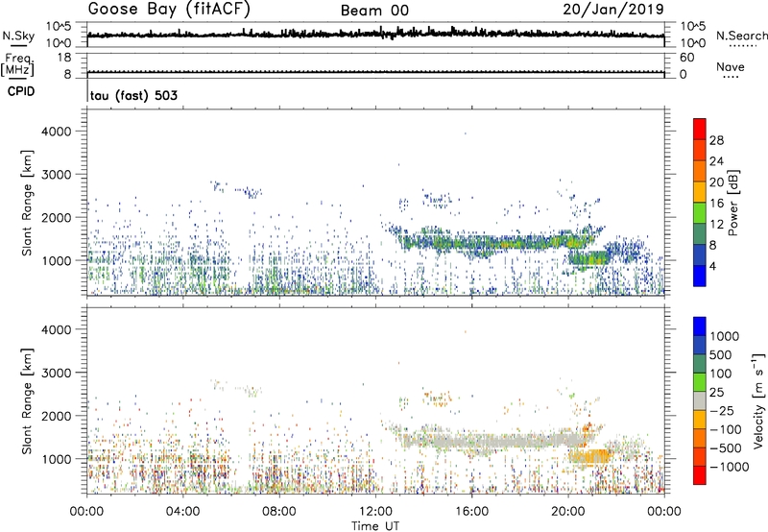768x532 pixels.
Task: Click the '12:00' time axis label
Action: [375, 512]
